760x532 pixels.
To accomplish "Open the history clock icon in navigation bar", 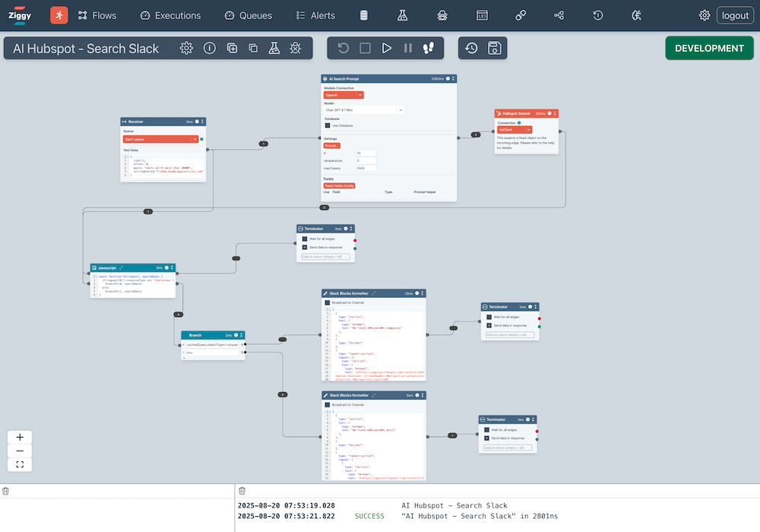I will tap(598, 15).
